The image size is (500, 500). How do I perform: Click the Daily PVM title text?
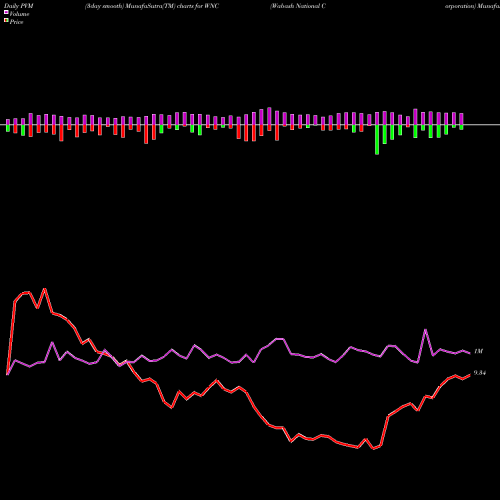[19, 6]
